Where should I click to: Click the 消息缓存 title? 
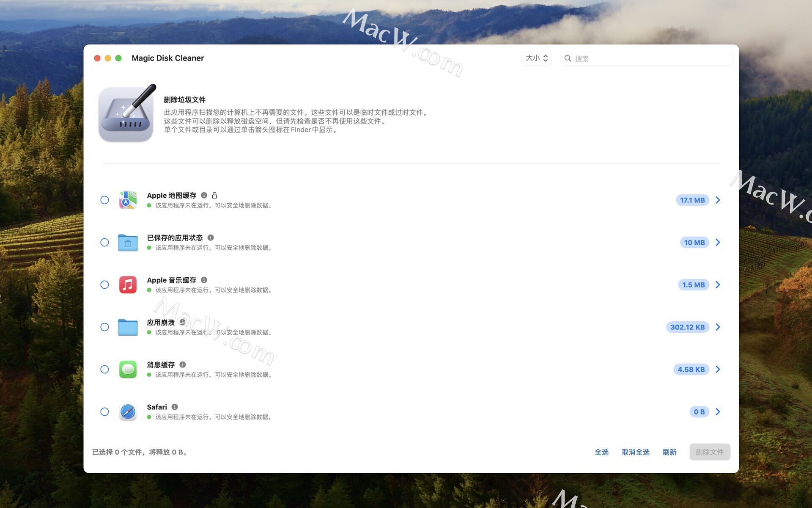pos(161,364)
